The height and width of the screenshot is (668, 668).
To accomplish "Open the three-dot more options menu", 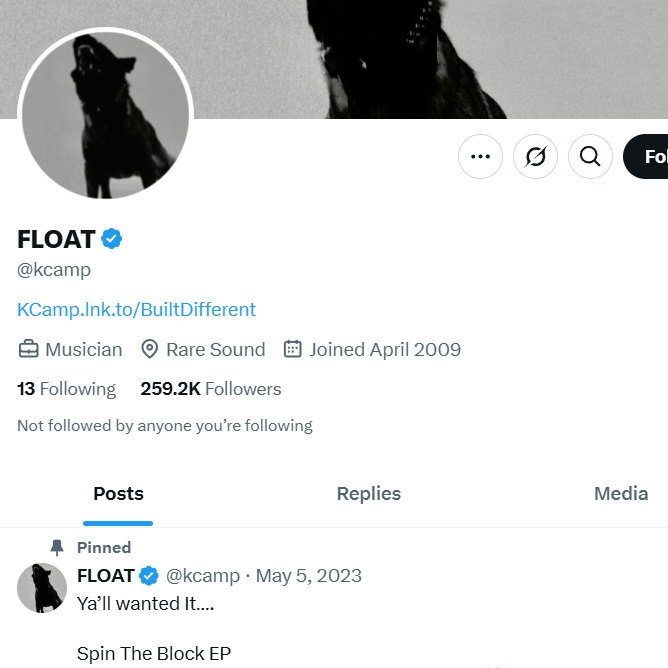I will [x=480, y=157].
